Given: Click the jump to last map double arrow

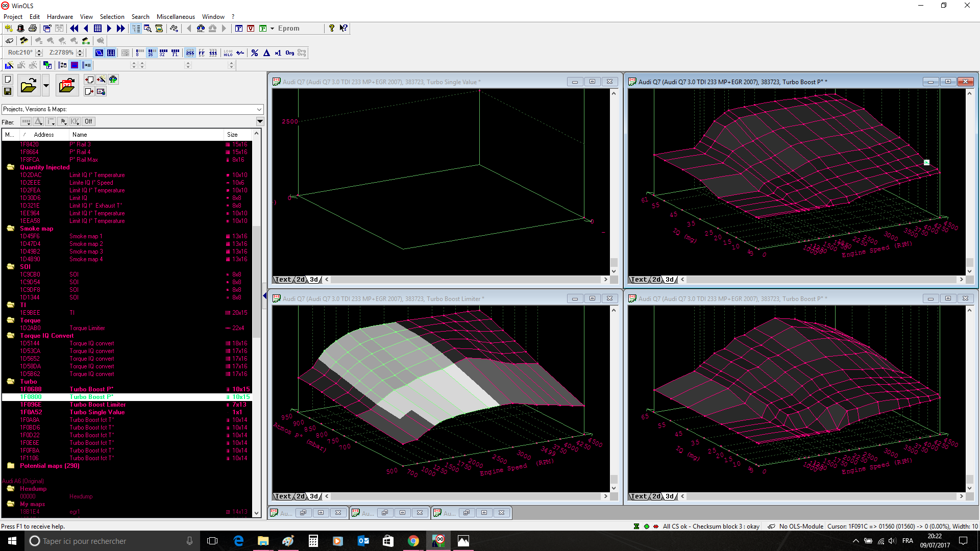Looking at the screenshot, I should [x=121, y=29].
